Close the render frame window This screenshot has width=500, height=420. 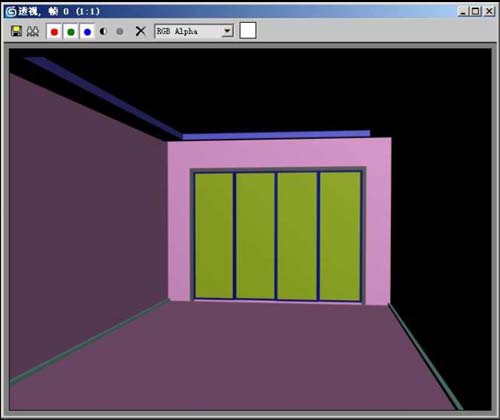(489, 12)
